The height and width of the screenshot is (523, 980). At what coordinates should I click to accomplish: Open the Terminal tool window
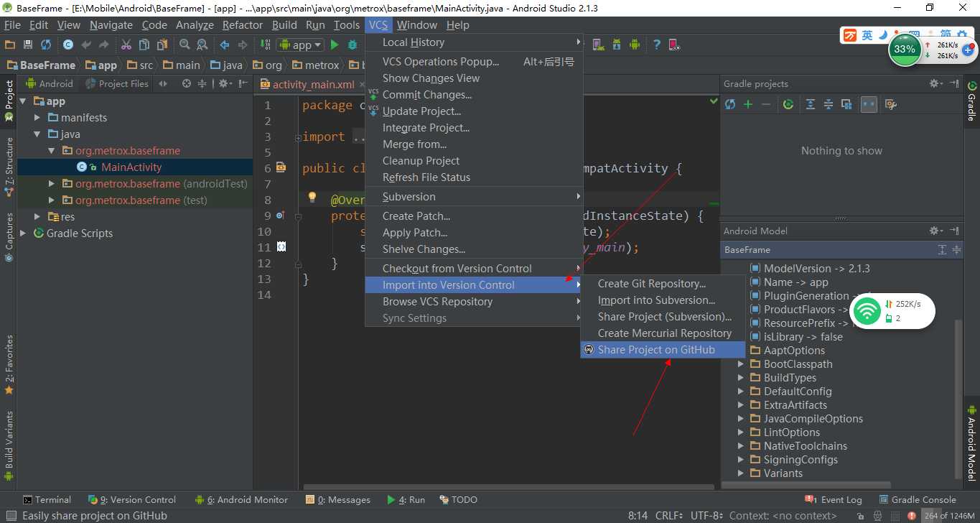pyautogui.click(x=47, y=500)
